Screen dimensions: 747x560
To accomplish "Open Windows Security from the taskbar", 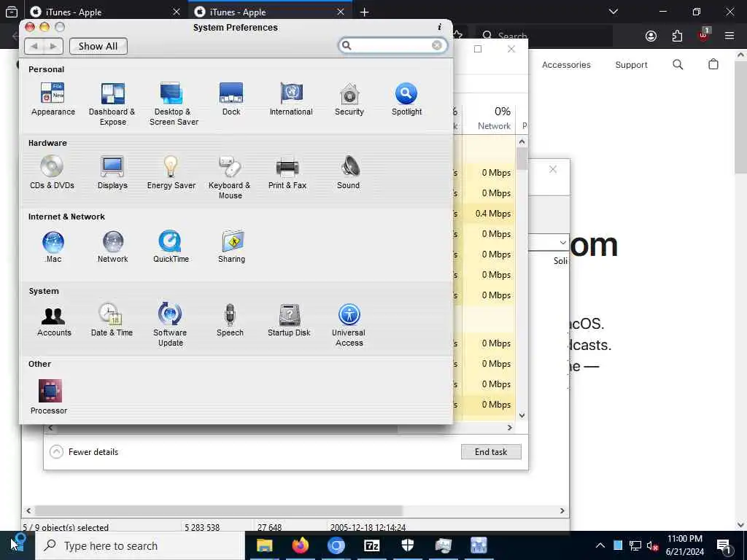I will (408, 545).
